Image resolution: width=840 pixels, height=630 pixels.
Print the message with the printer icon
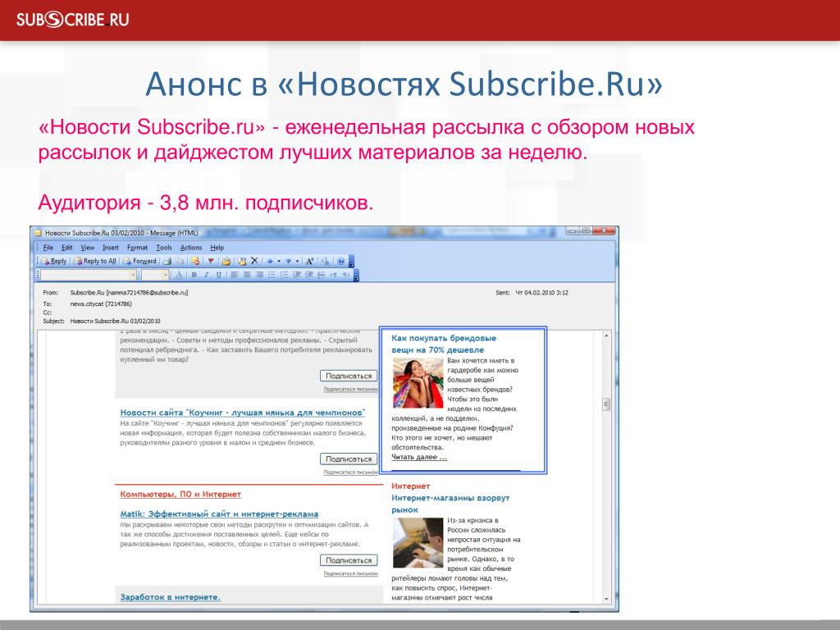[167, 261]
